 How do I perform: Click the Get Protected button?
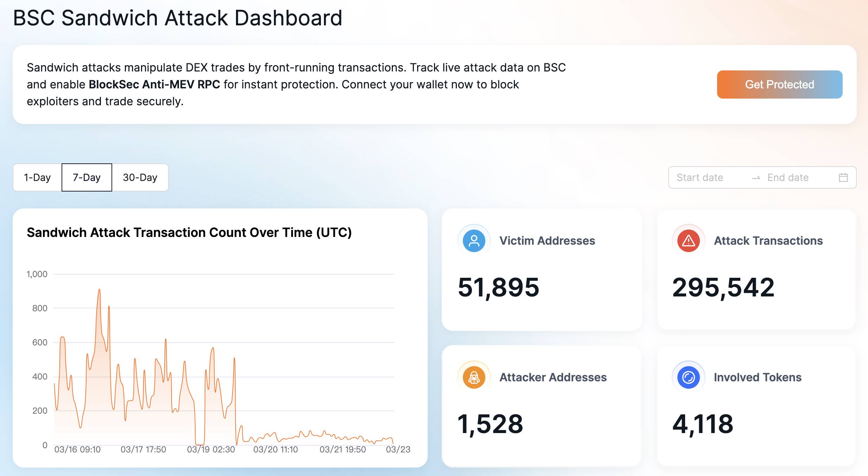click(780, 84)
